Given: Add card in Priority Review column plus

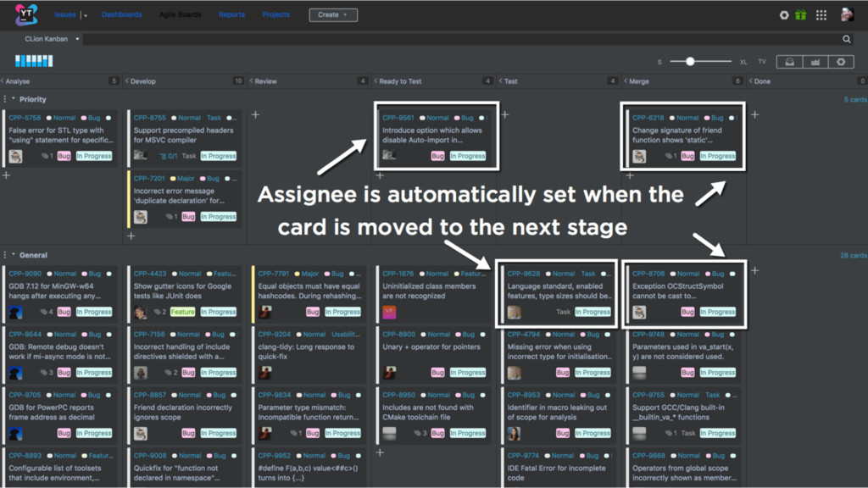Looking at the screenshot, I should (255, 114).
